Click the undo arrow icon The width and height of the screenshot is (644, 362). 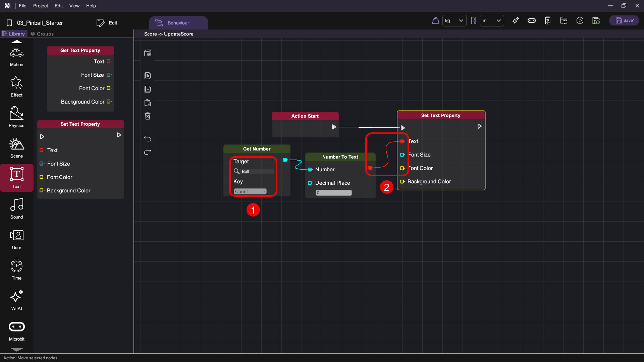tap(148, 138)
